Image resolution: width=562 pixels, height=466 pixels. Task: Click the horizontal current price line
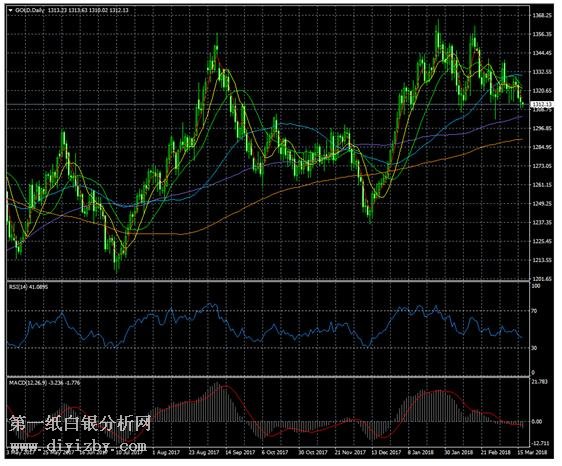tap(268, 104)
